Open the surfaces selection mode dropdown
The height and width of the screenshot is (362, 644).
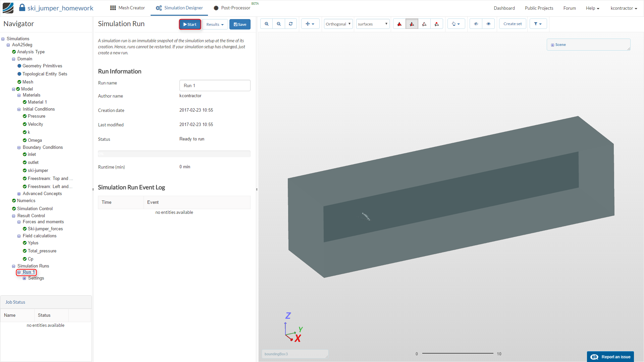coord(373,24)
